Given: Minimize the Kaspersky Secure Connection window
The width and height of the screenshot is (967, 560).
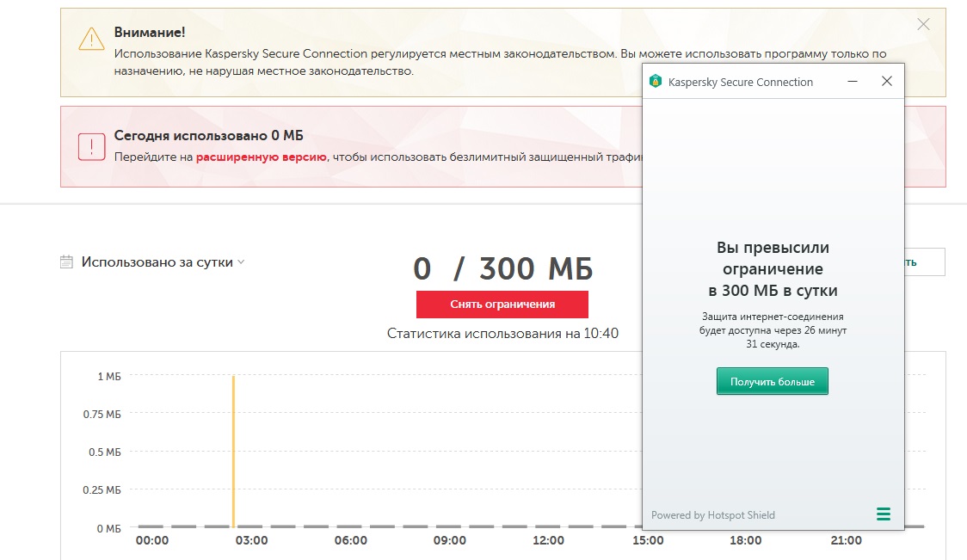Looking at the screenshot, I should tap(853, 82).
